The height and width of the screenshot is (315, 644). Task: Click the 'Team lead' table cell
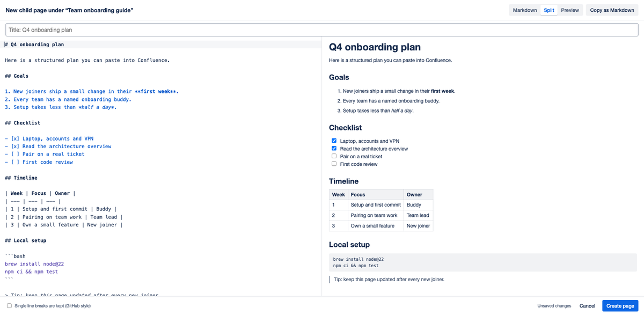click(418, 215)
